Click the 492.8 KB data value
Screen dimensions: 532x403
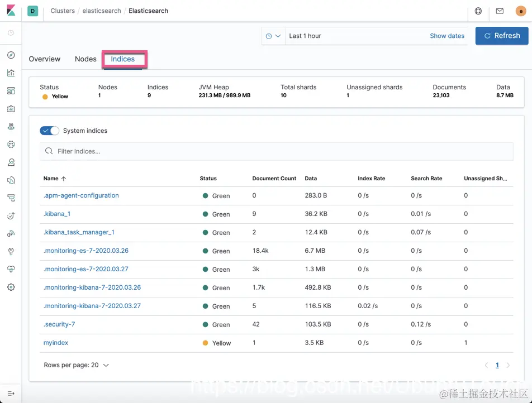coord(318,287)
